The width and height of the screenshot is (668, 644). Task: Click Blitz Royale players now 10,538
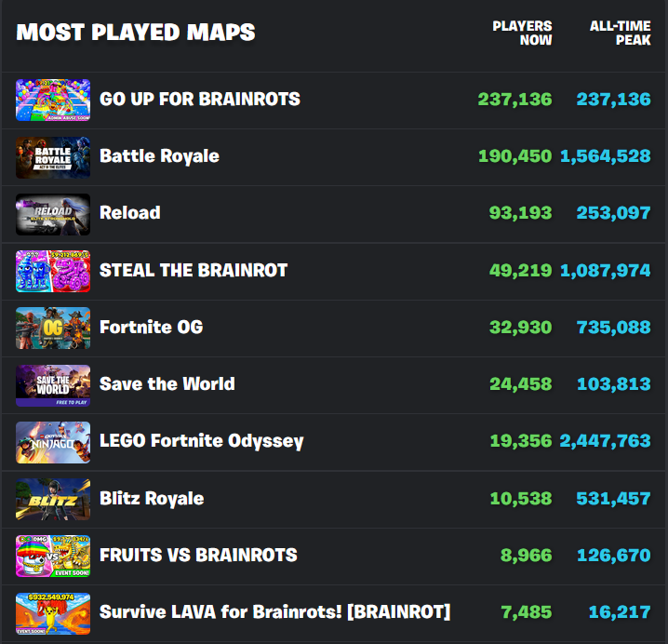tap(521, 499)
